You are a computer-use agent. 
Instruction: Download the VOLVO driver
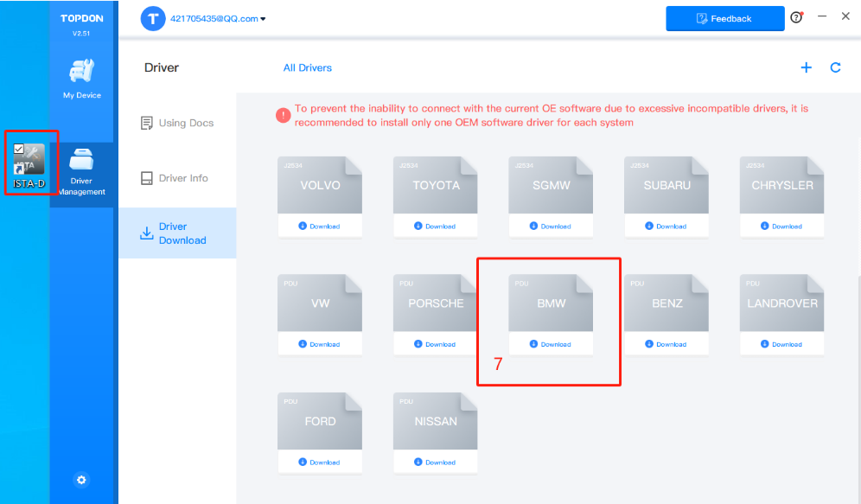(x=320, y=226)
